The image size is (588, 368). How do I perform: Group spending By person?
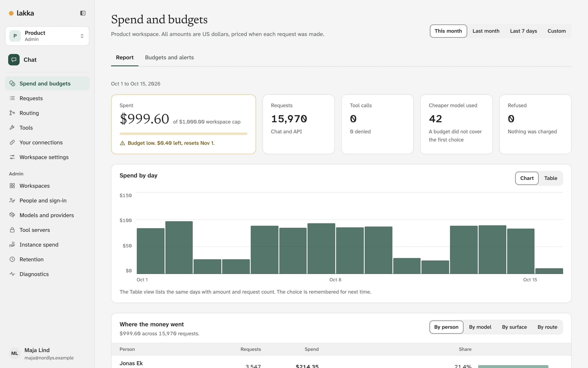coord(446,327)
